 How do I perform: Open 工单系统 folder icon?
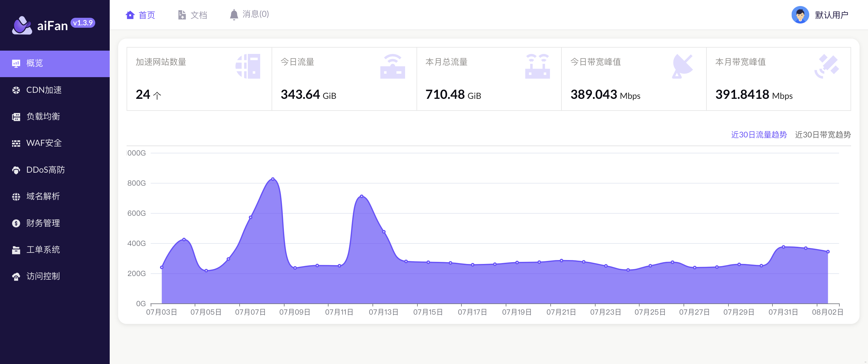[x=16, y=250]
